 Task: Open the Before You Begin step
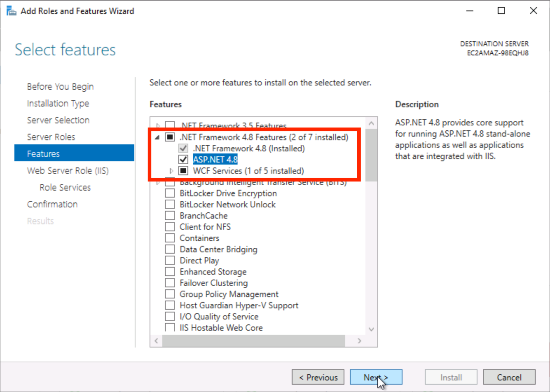(x=60, y=87)
